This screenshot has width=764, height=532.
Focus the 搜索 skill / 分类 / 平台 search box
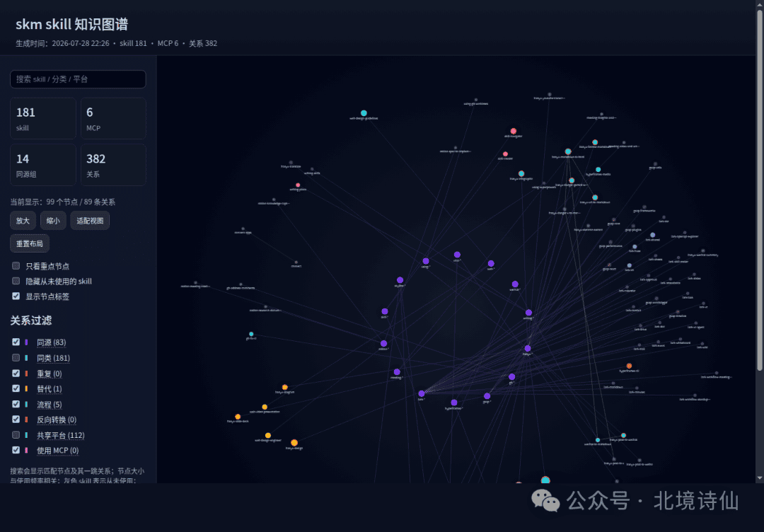click(x=78, y=79)
